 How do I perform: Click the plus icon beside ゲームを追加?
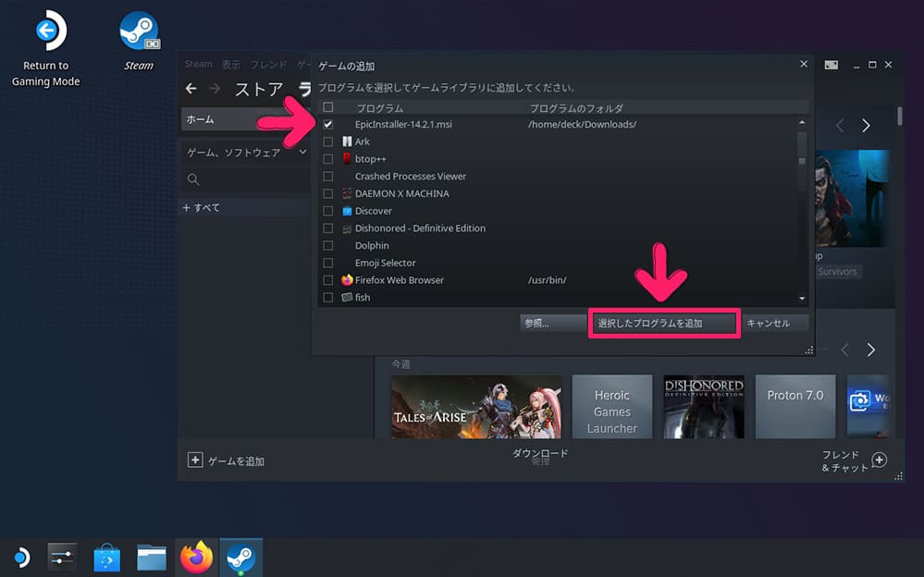(x=195, y=460)
